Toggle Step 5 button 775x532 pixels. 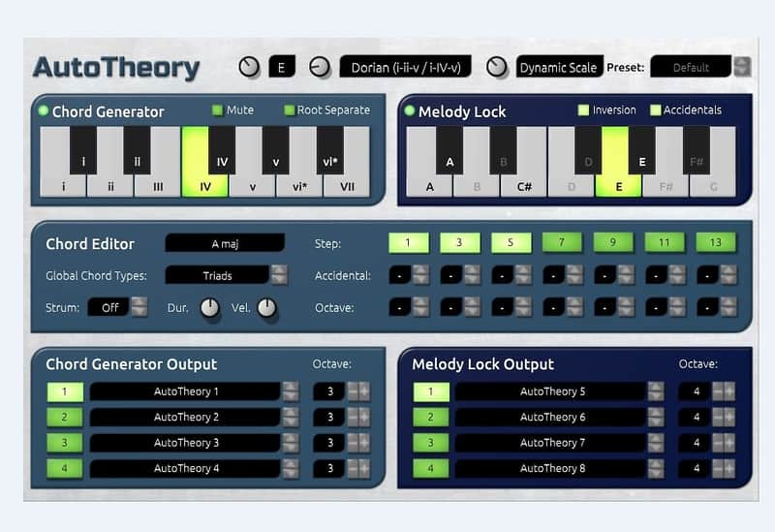[511, 242]
